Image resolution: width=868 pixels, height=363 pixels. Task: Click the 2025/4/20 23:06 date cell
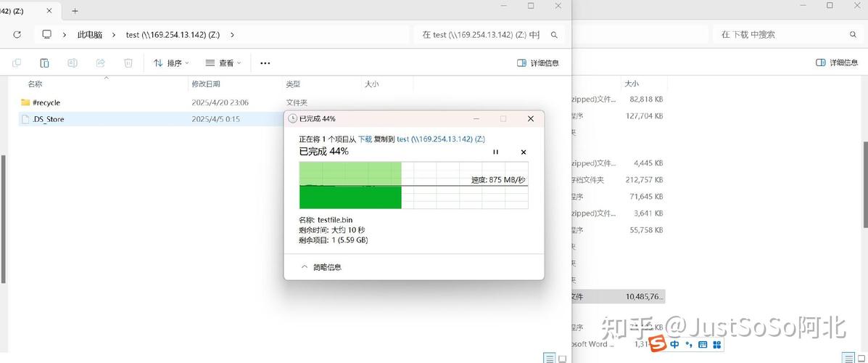click(x=220, y=102)
